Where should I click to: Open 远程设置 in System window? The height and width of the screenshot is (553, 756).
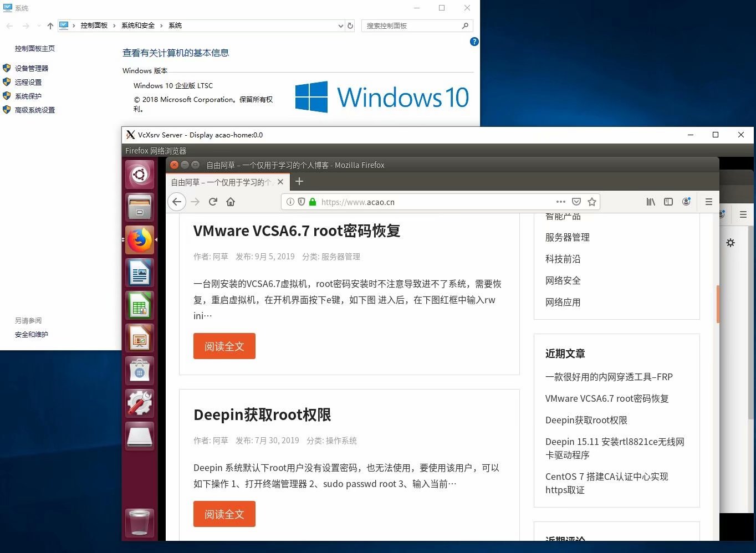(x=28, y=82)
